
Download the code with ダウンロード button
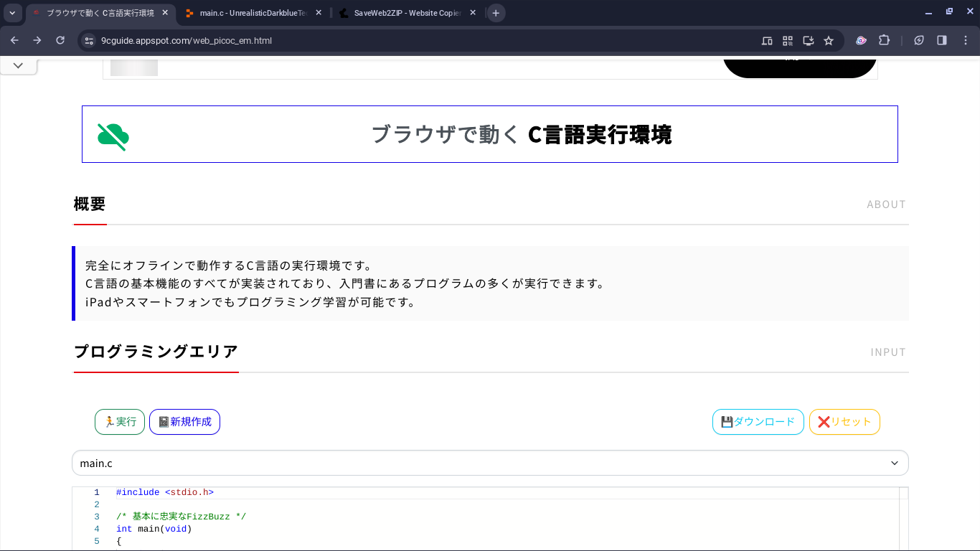pyautogui.click(x=758, y=422)
